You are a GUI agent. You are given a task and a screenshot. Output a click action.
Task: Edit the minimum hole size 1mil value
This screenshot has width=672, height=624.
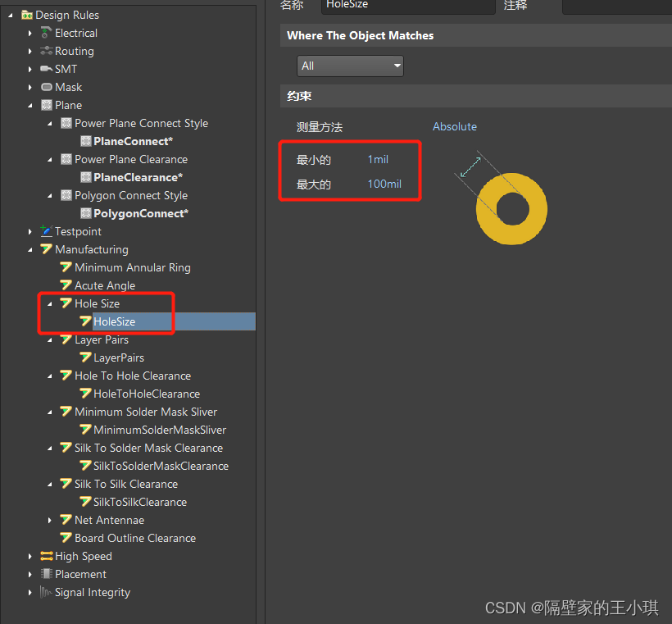coord(378,159)
